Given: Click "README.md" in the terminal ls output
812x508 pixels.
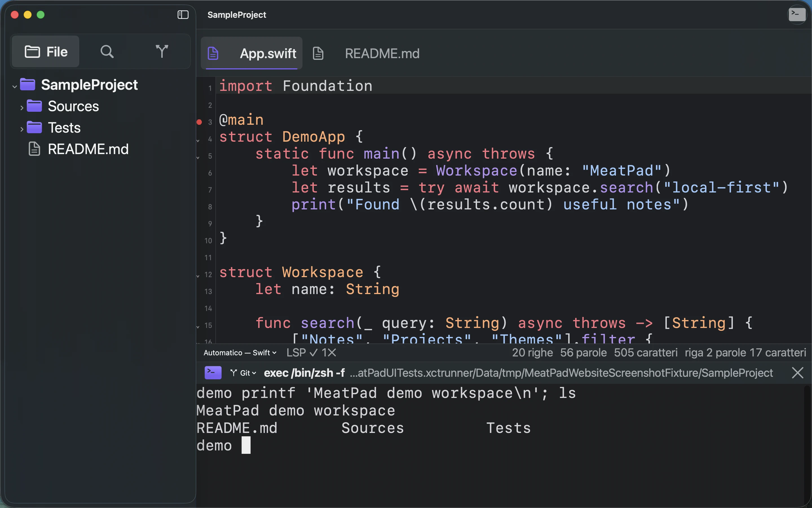Looking at the screenshot, I should point(237,428).
